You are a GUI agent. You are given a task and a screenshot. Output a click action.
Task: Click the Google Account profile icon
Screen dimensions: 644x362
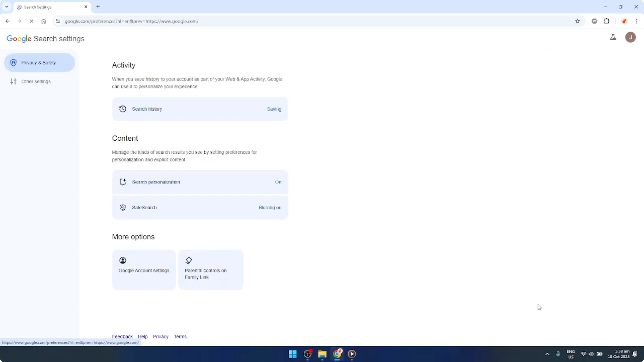pos(122,260)
